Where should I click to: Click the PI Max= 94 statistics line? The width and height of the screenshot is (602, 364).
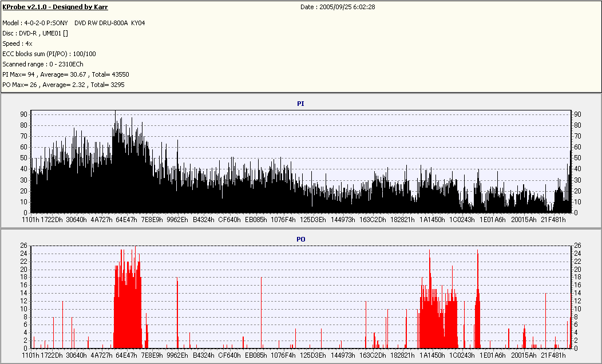click(x=66, y=74)
